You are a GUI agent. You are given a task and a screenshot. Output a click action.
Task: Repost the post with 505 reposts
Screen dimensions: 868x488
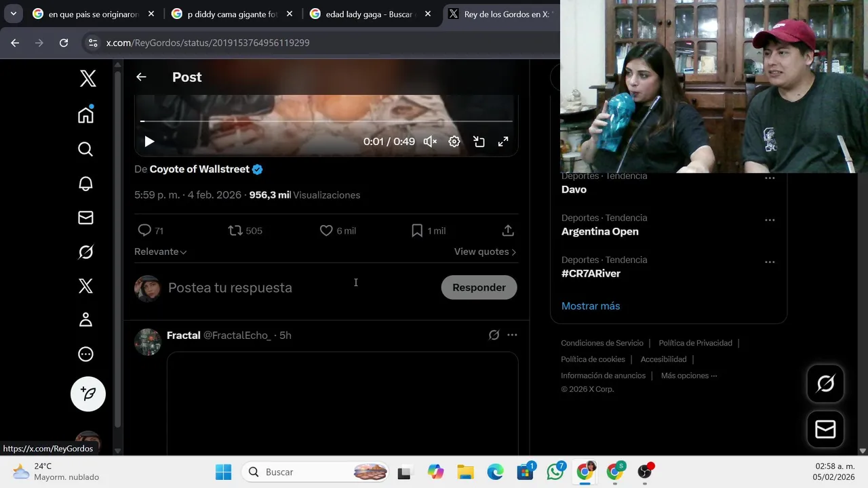click(x=245, y=230)
